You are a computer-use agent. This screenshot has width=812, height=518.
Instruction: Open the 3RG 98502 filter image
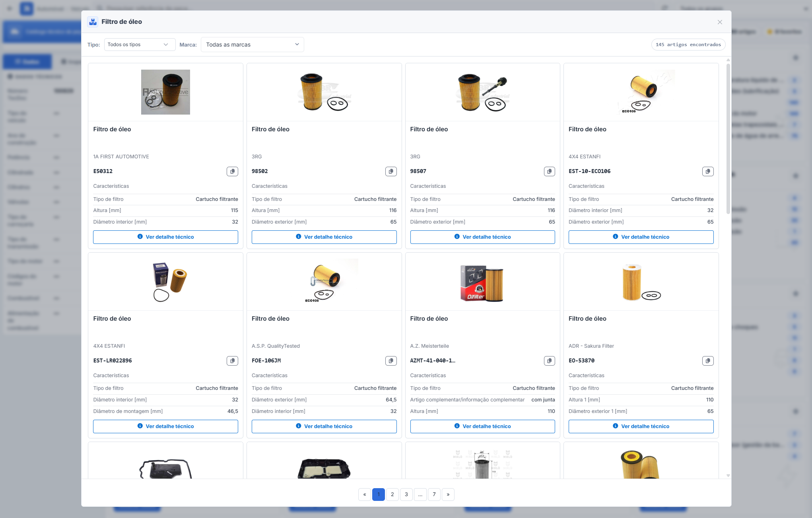(x=324, y=92)
